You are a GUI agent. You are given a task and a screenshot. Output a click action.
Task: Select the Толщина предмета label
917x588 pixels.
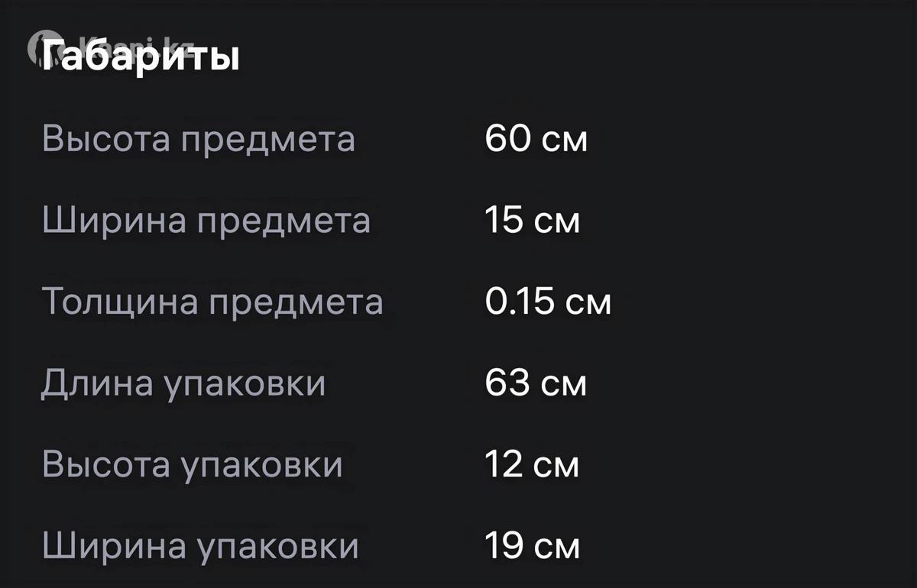tap(212, 302)
